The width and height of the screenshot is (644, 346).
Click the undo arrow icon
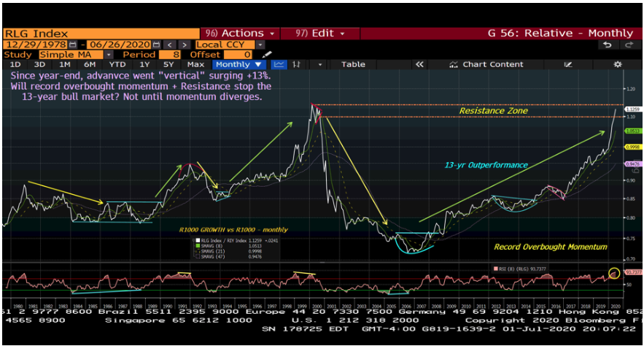pos(607,45)
